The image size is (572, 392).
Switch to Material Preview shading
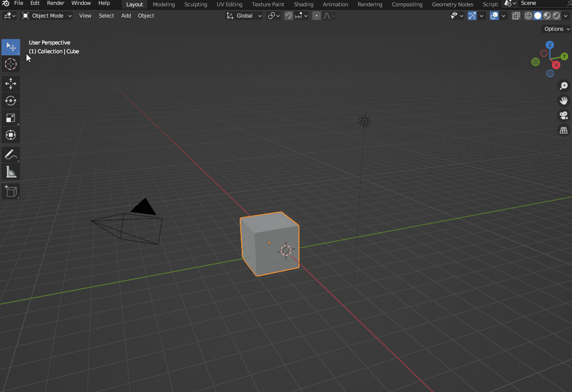[547, 16]
